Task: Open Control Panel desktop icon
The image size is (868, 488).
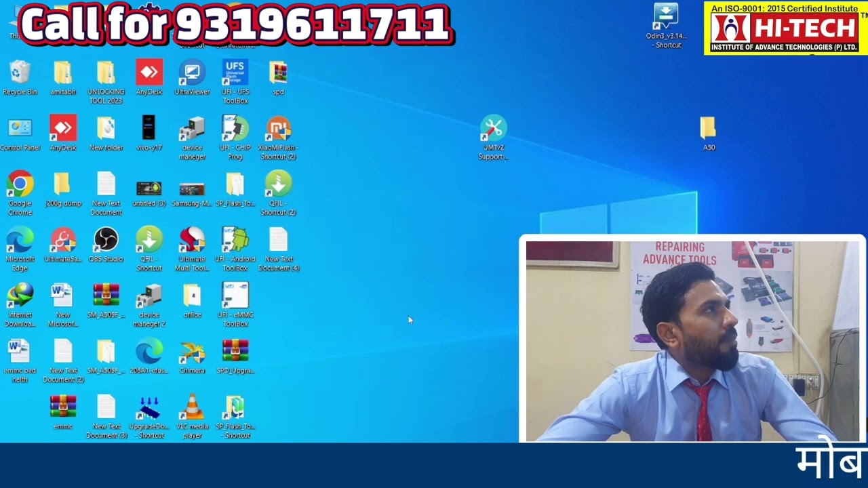Action: click(20, 134)
